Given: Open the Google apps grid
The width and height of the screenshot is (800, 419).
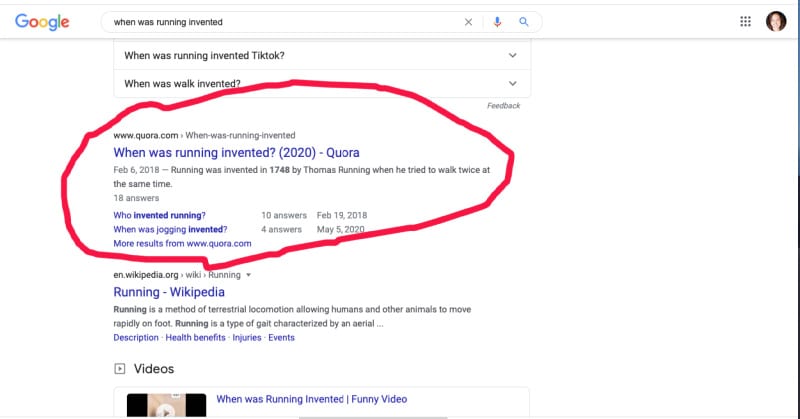Looking at the screenshot, I should click(x=745, y=21).
